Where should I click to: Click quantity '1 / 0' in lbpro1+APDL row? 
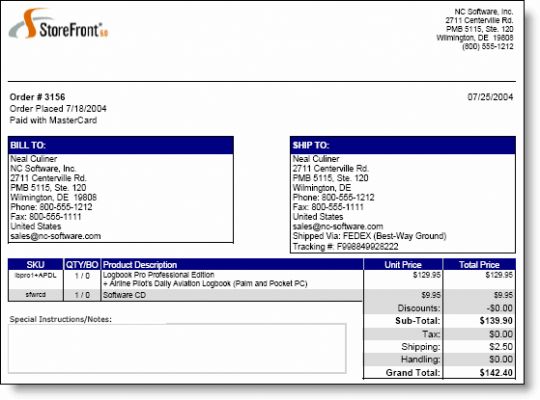pos(82,276)
